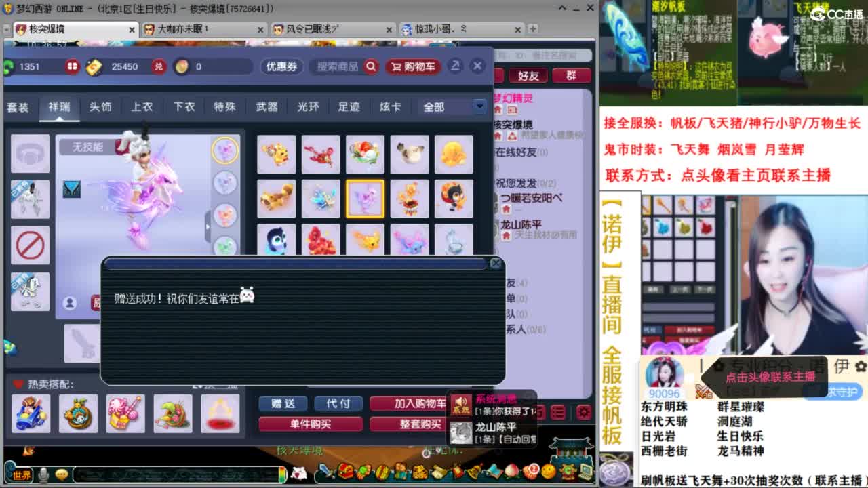This screenshot has height=488, width=868.
Task: Open a new window tab with plus
Action: 533,29
